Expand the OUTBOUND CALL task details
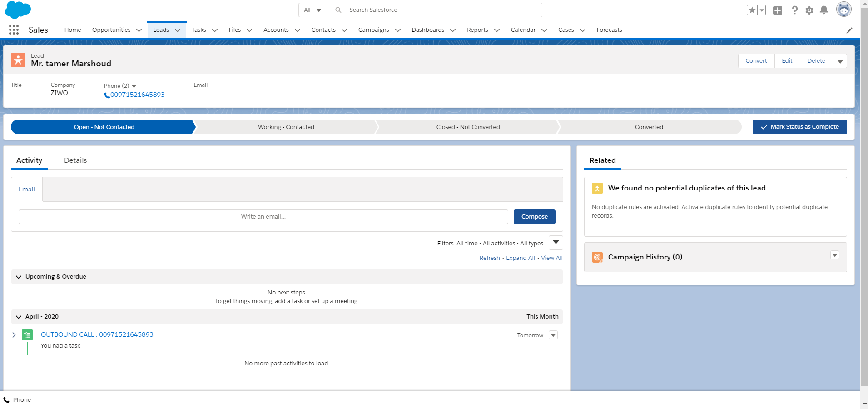 (14, 335)
